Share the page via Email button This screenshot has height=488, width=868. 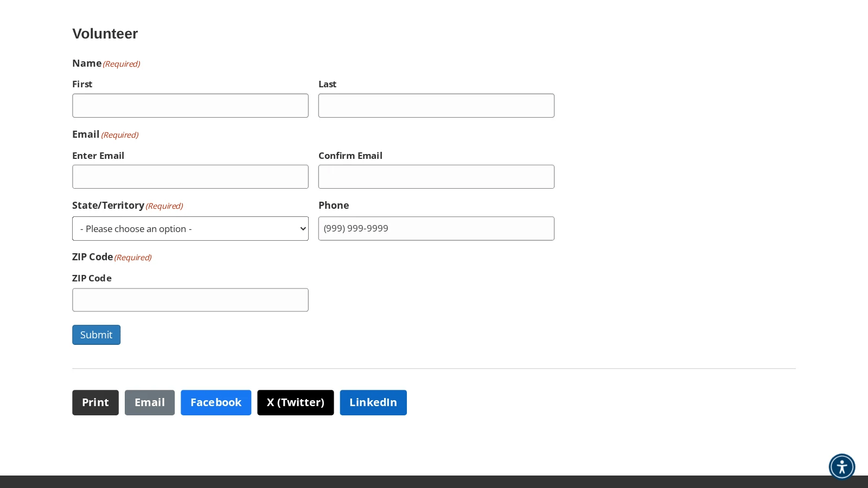(x=150, y=402)
